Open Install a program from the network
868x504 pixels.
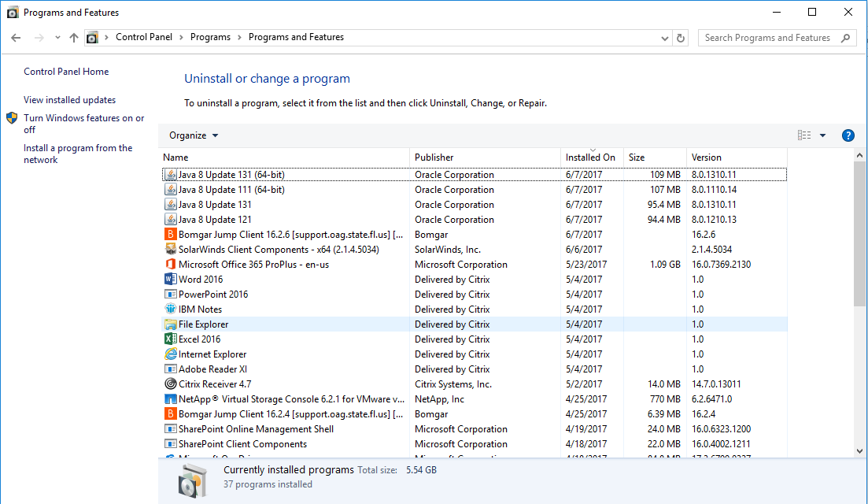point(78,154)
